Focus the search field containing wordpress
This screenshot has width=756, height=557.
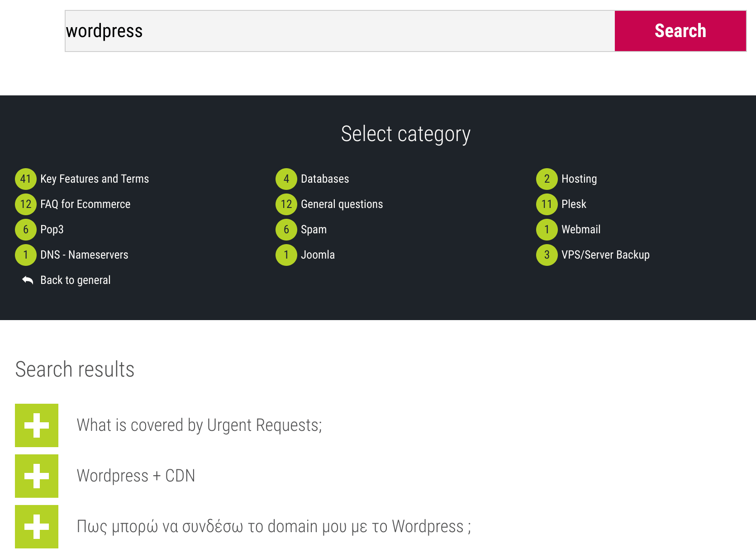(x=340, y=31)
